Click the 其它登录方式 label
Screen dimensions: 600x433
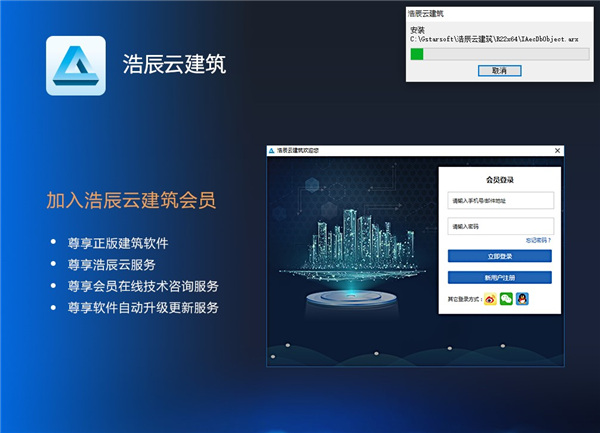[465, 299]
